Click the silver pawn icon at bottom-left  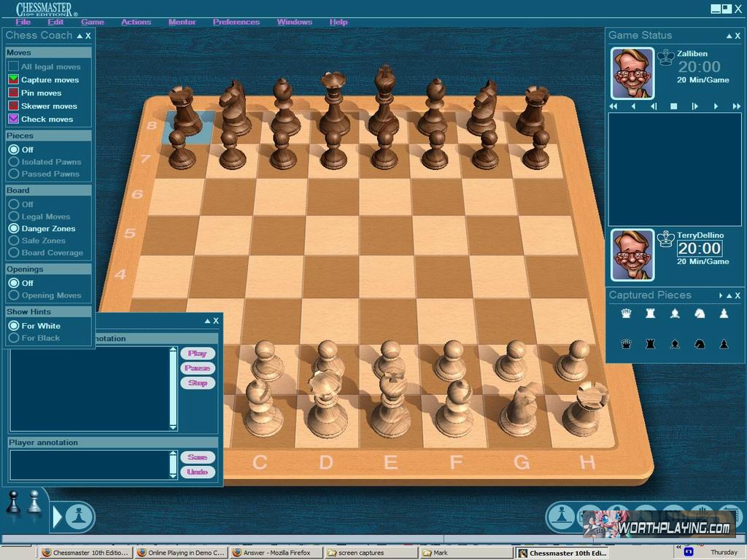tap(34, 502)
